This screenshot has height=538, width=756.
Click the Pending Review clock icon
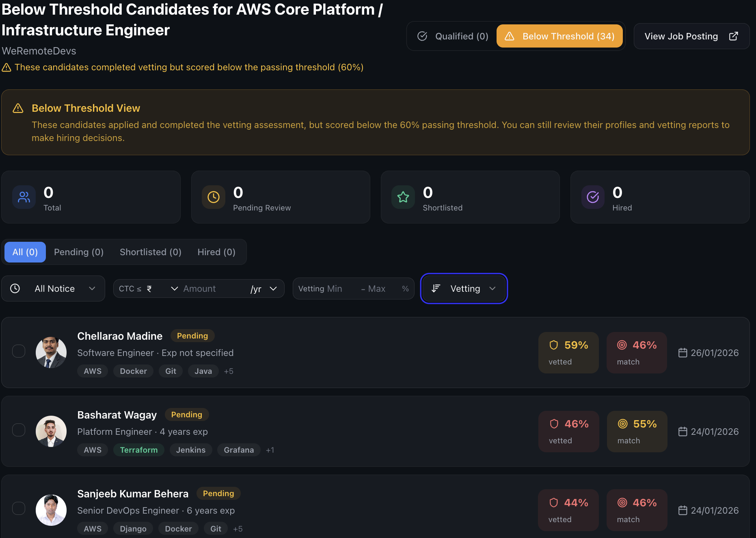click(x=213, y=197)
